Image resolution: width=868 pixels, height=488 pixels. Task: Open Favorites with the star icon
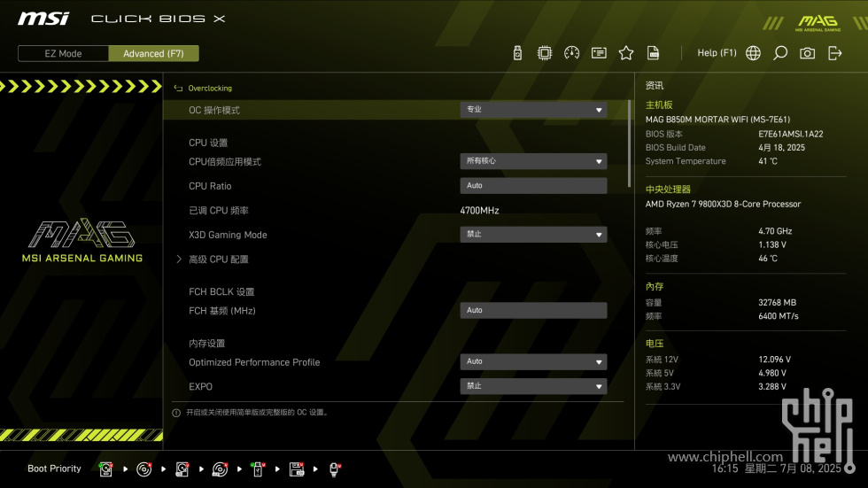[x=625, y=53]
